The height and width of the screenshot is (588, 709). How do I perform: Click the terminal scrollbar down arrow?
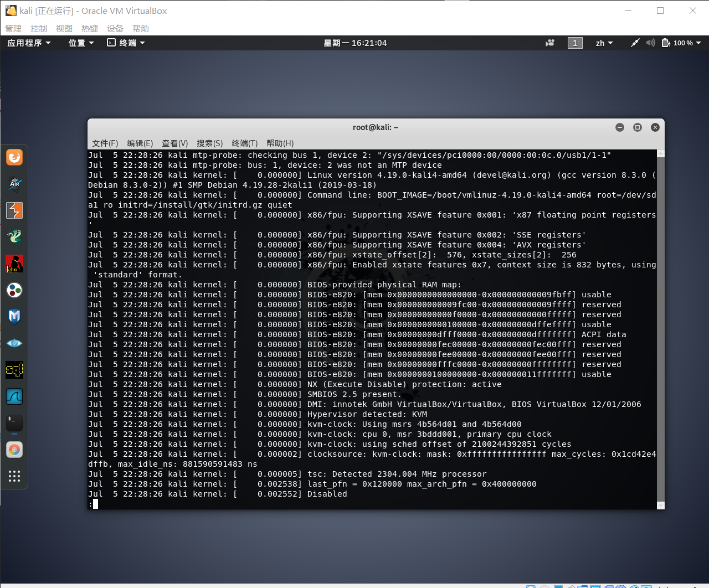click(x=660, y=504)
